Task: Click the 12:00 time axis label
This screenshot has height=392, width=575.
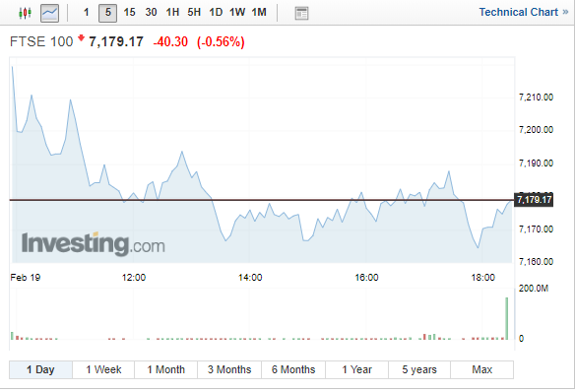Action: tap(134, 278)
